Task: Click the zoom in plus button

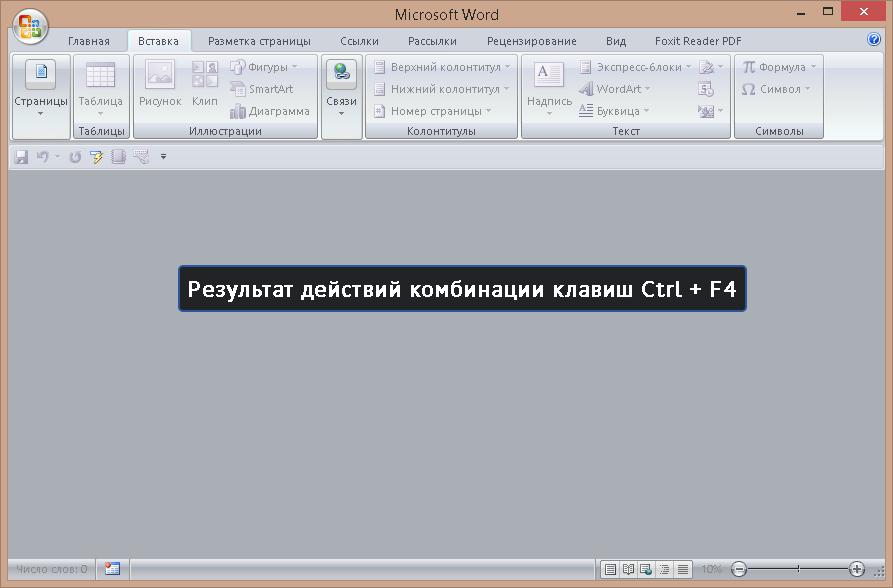Action: (857, 569)
